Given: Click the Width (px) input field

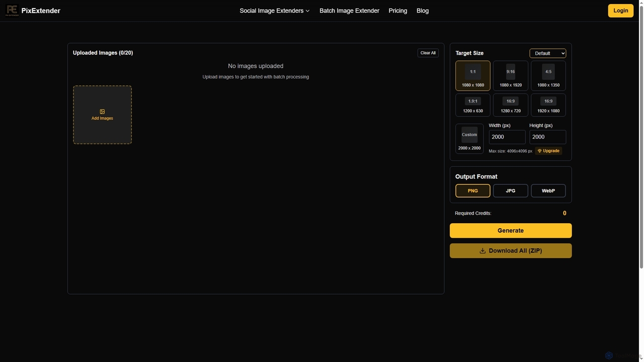Looking at the screenshot, I should 507,137.
